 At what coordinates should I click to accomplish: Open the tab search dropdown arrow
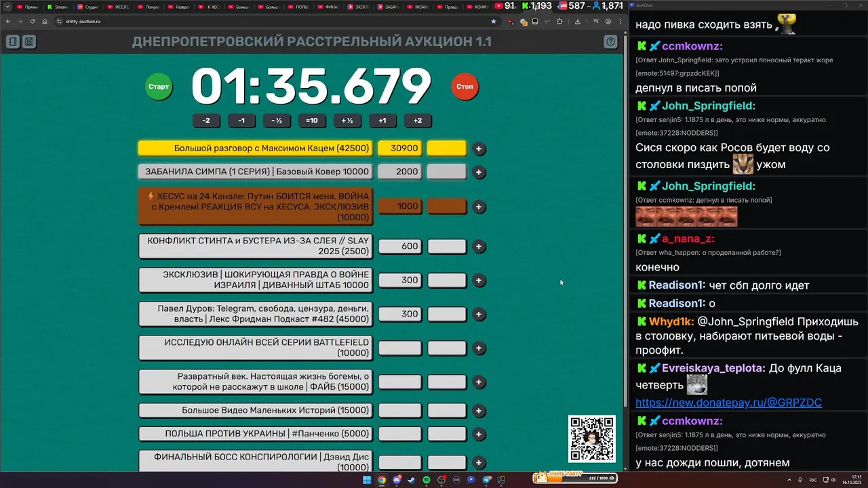point(7,6)
